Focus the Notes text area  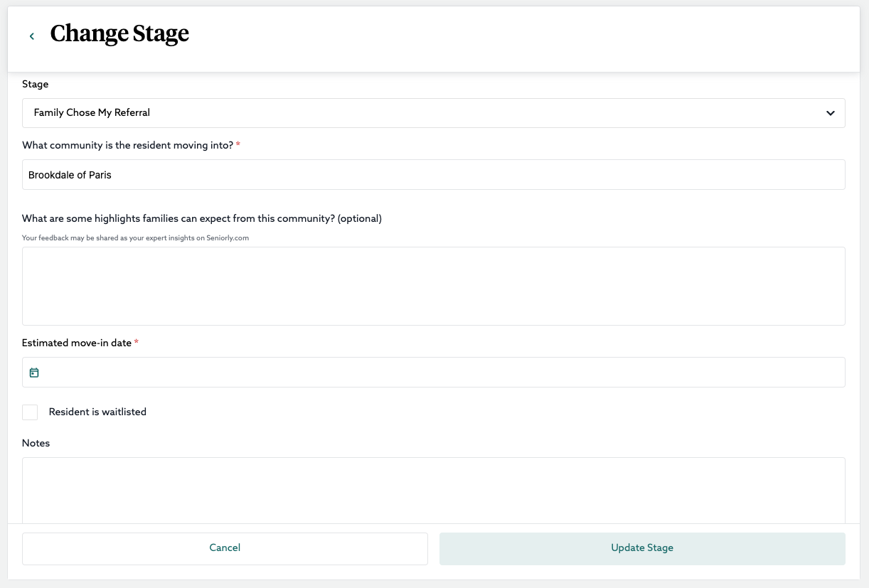pos(433,489)
